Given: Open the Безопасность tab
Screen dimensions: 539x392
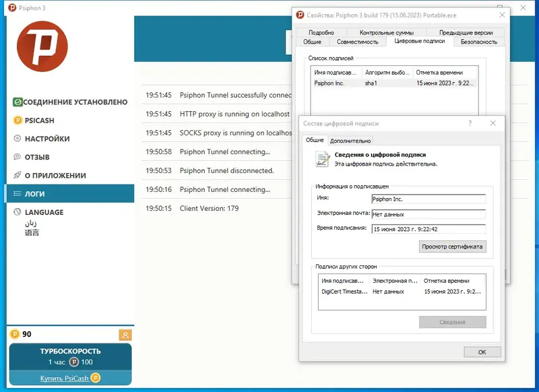Looking at the screenshot, I should coord(479,42).
